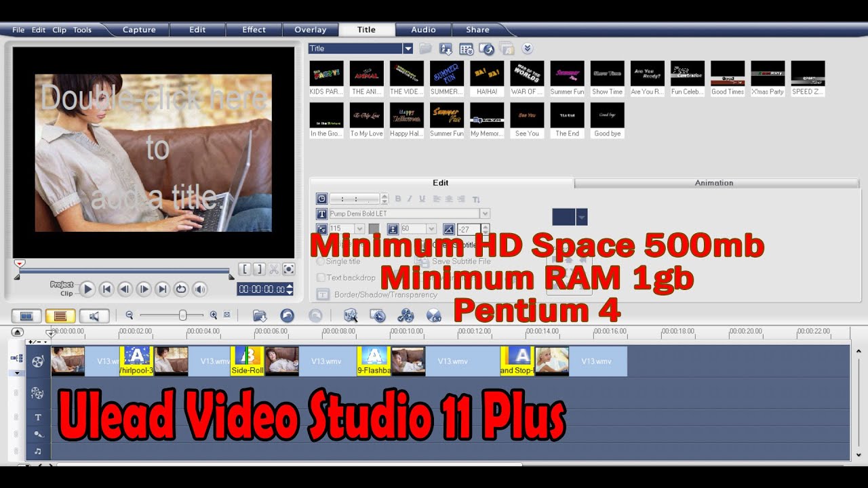Toggle Underline text formatting

point(422,199)
